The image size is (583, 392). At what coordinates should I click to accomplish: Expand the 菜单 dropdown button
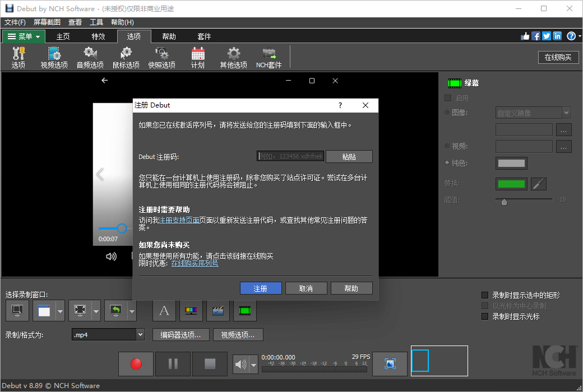[24, 36]
